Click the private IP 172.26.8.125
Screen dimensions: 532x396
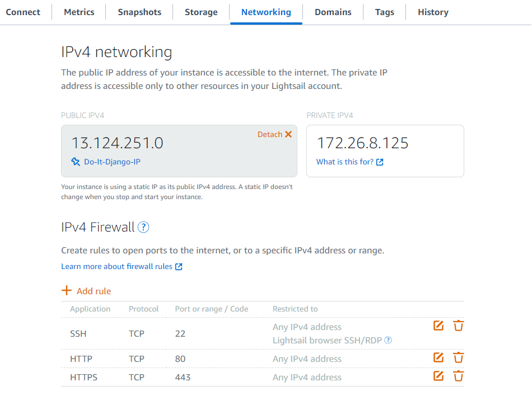(x=363, y=143)
